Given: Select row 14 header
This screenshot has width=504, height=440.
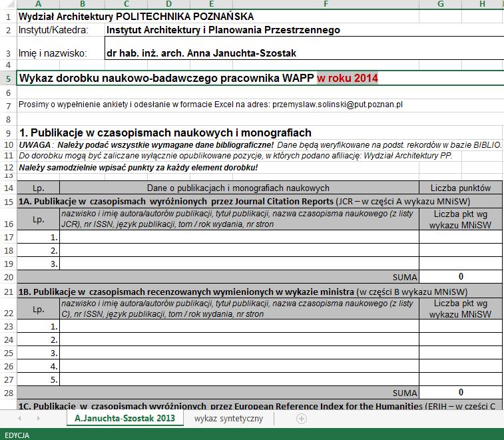Looking at the screenshot, I should click(9, 188).
